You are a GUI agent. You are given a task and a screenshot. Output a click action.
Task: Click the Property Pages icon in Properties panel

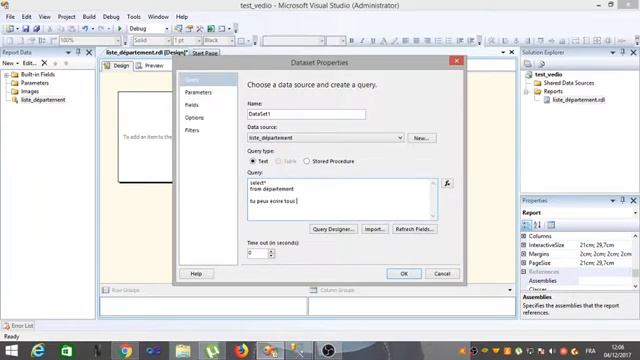coord(551,225)
